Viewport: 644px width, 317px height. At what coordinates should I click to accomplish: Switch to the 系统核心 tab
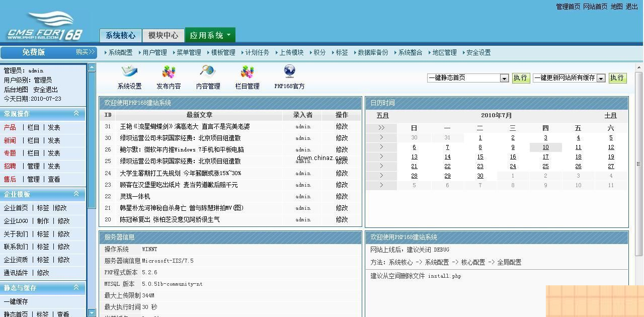[x=120, y=35]
